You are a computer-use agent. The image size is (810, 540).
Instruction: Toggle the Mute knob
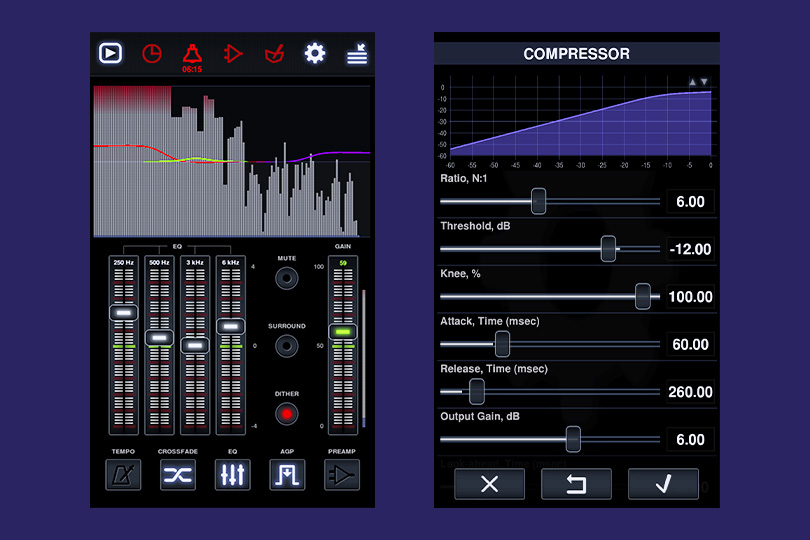[287, 278]
